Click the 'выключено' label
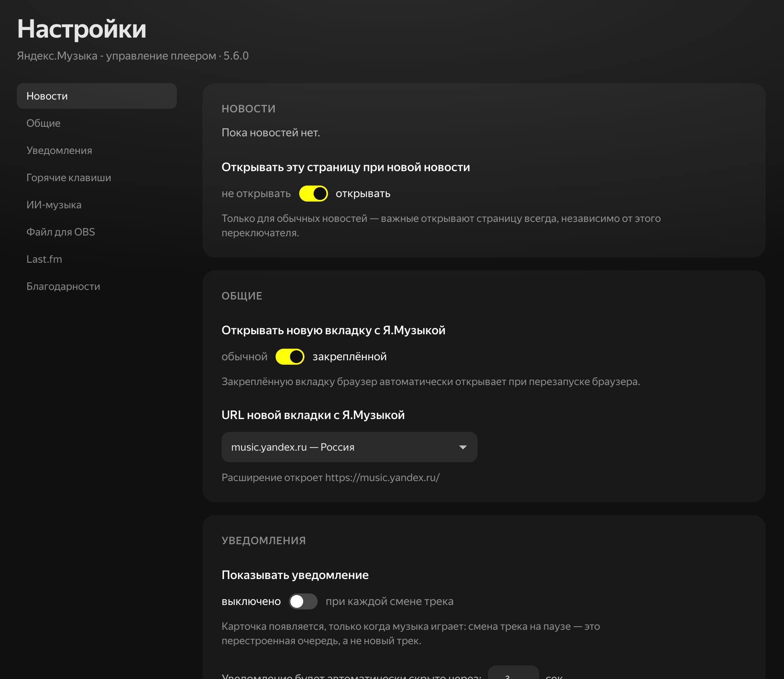This screenshot has width=784, height=679. click(251, 601)
